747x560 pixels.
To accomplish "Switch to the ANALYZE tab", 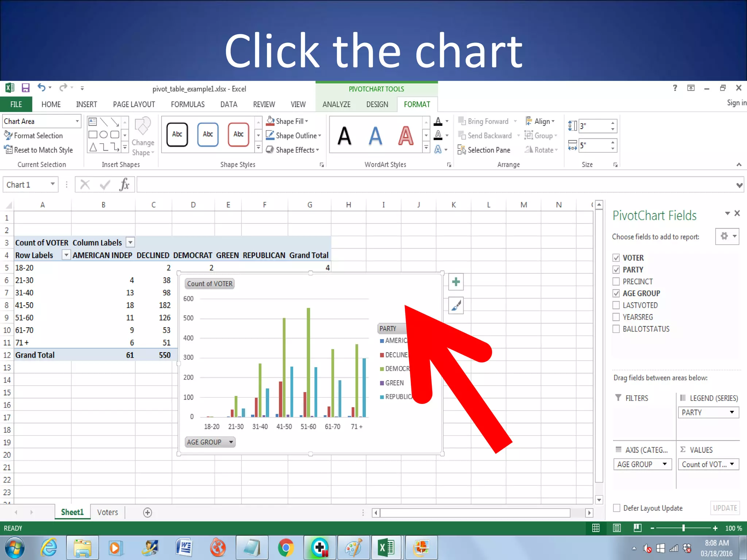I will (336, 104).
